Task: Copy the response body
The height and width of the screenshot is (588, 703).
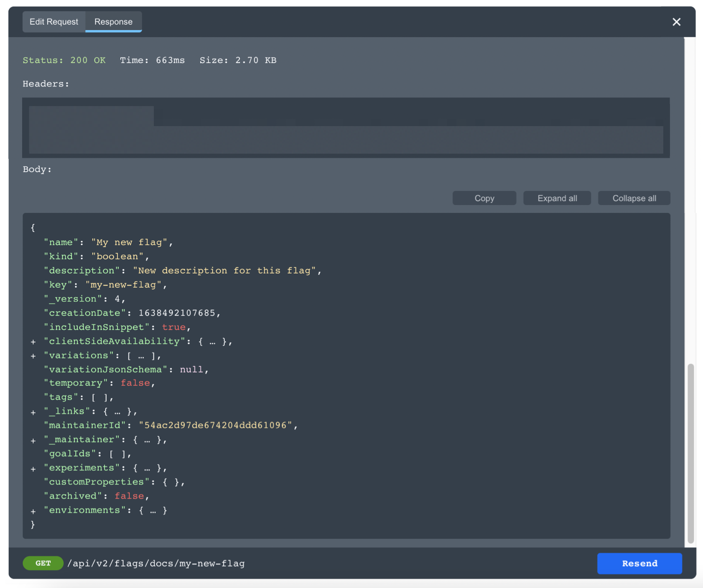Action: [484, 198]
